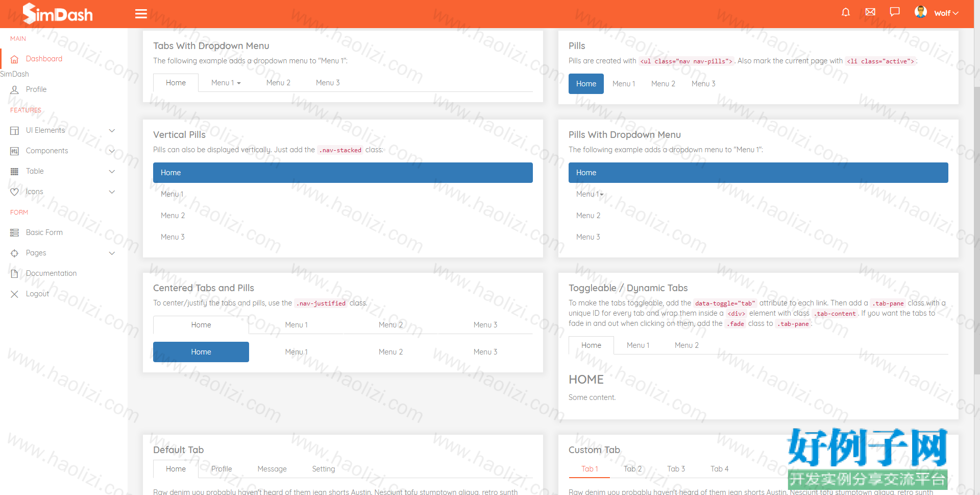The image size is (980, 495).
Task: Click the Home pill in Pills card
Action: 586,84
